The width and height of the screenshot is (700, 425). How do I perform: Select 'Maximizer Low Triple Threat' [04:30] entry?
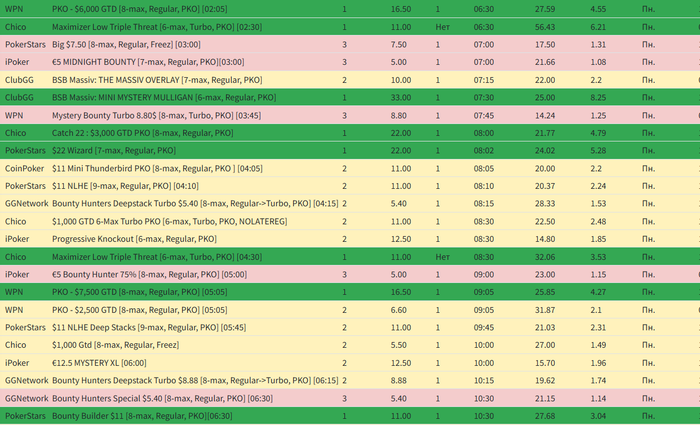coord(157,257)
